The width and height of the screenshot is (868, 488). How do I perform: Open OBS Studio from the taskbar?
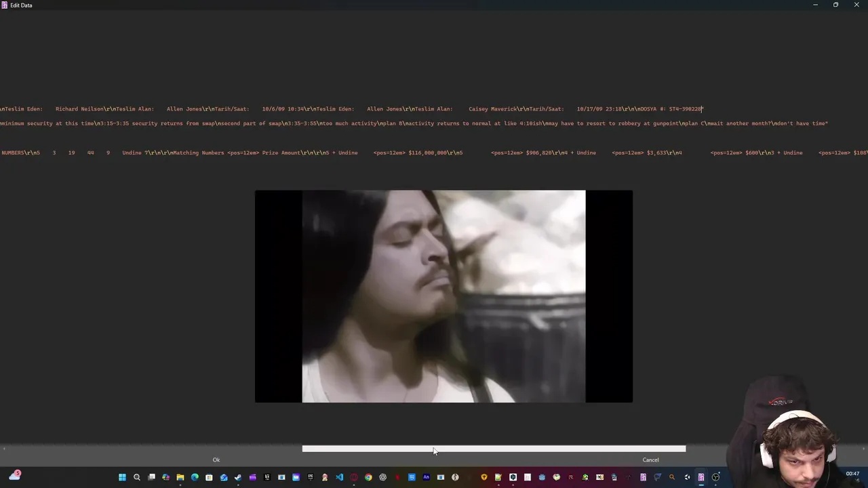(715, 477)
